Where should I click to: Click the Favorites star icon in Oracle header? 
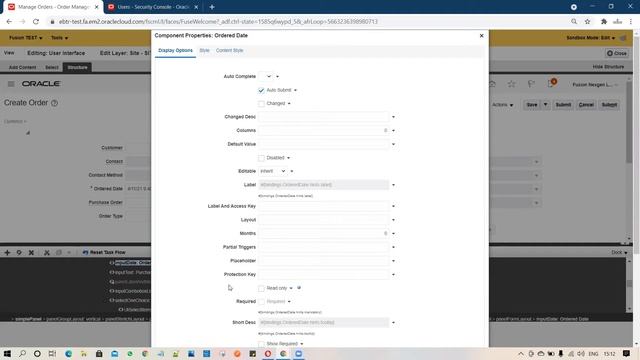(511, 84)
